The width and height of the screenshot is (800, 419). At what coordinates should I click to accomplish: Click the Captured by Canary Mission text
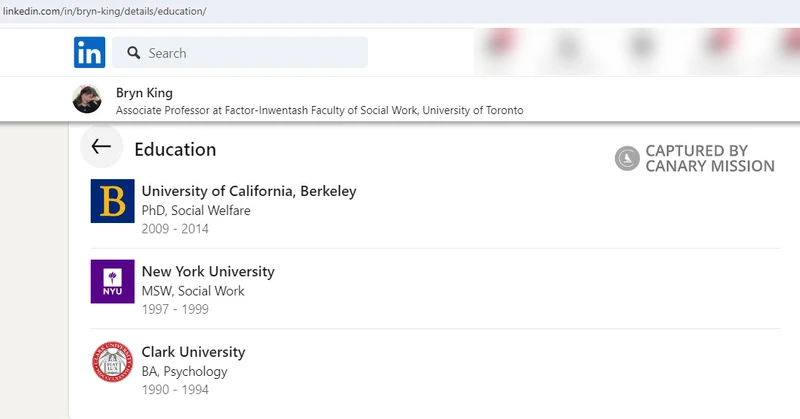[x=709, y=158]
